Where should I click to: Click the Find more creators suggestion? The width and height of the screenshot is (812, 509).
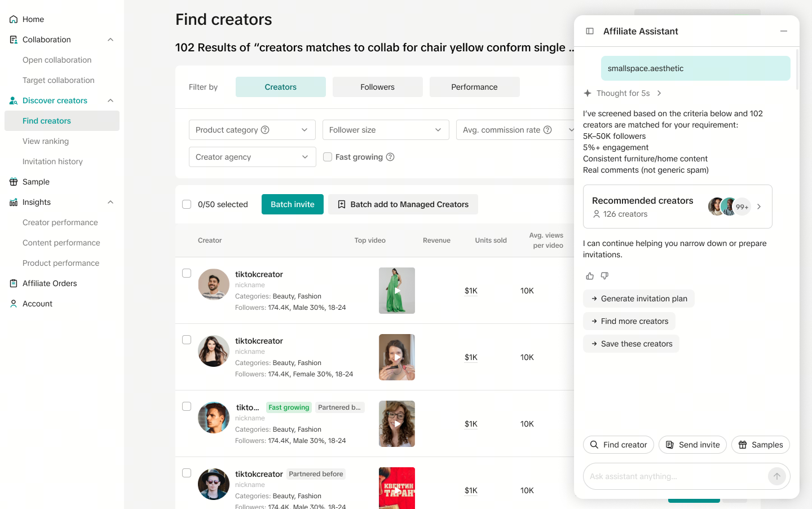[629, 321]
